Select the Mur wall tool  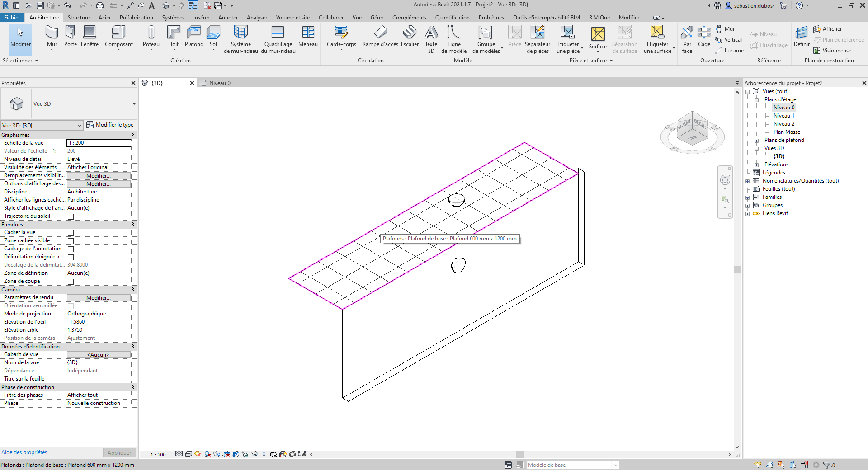(52, 36)
